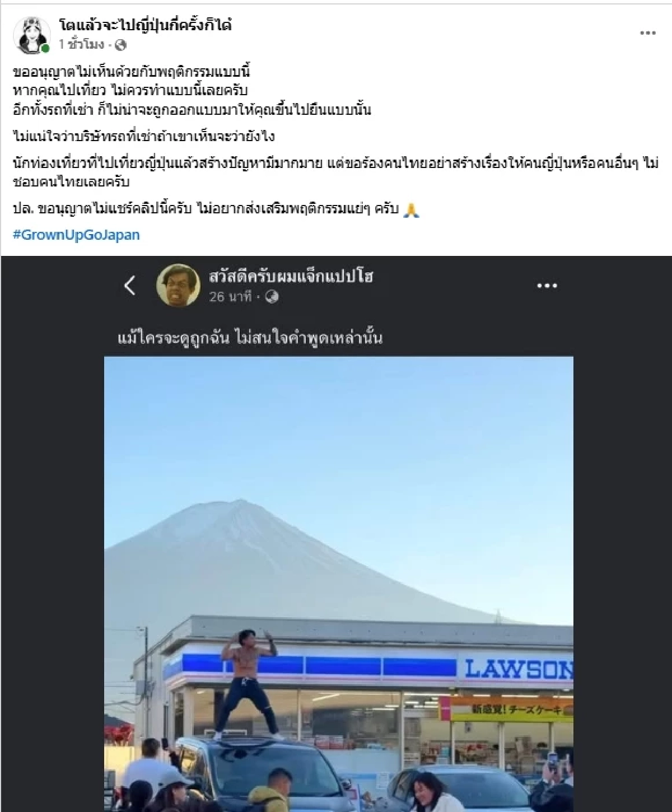Open the Mount Fuji Lawson photo
This screenshot has width=672, height=812.
click(339, 584)
